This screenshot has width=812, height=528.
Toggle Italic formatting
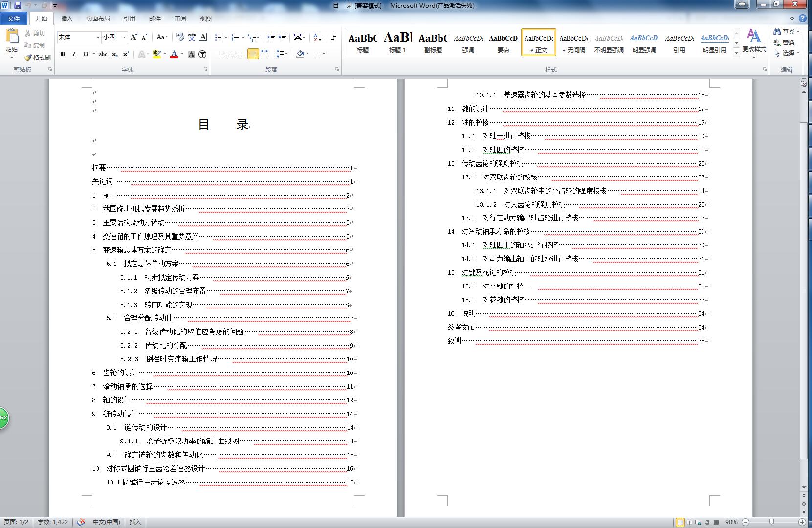pyautogui.click(x=74, y=54)
